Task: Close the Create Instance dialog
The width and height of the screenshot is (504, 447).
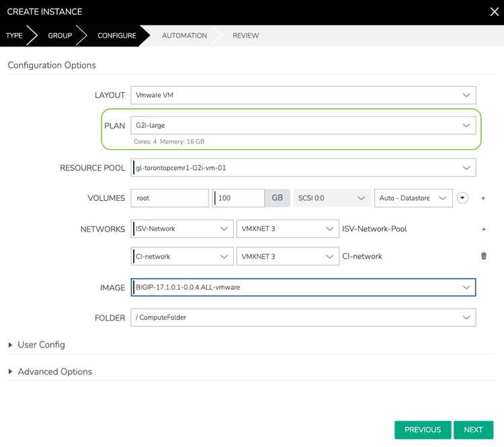Action: point(494,11)
